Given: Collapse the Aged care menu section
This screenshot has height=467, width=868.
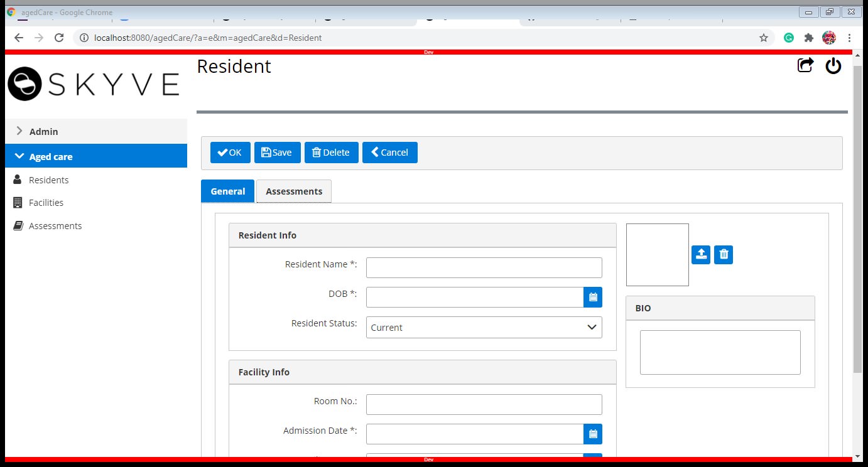Looking at the screenshot, I should pyautogui.click(x=96, y=156).
